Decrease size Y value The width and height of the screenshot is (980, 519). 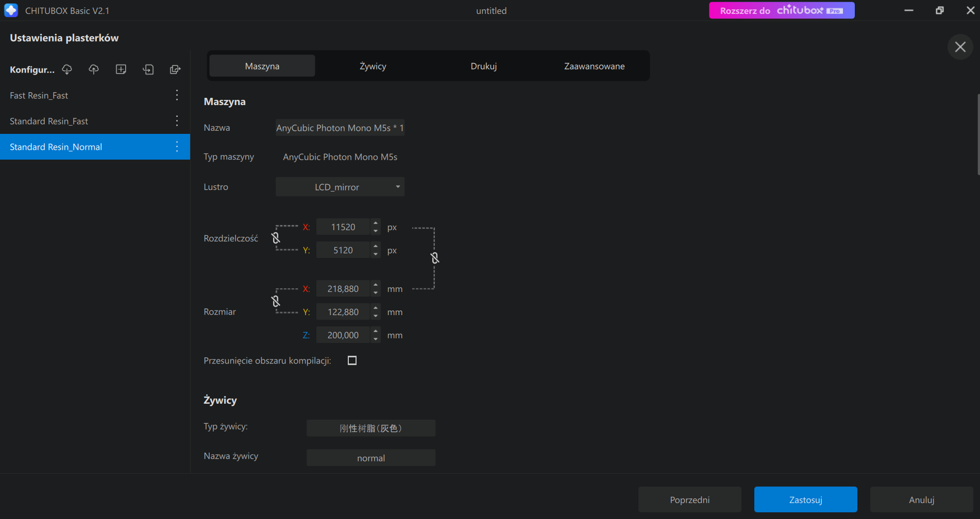pos(376,316)
